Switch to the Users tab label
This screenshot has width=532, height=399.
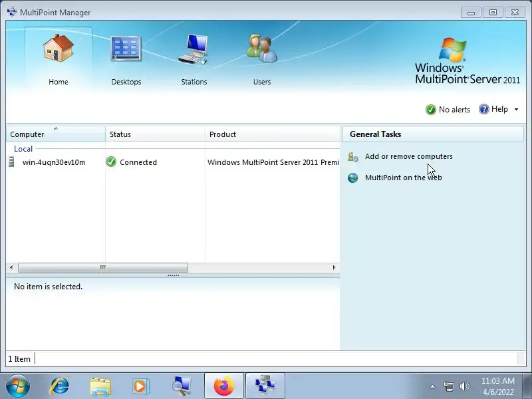[x=262, y=82]
